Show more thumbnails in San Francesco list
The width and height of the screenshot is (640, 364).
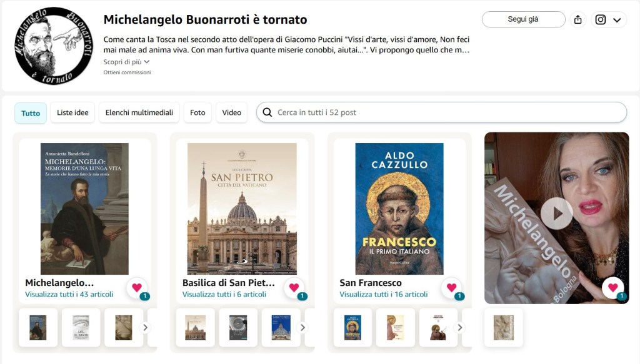click(460, 327)
